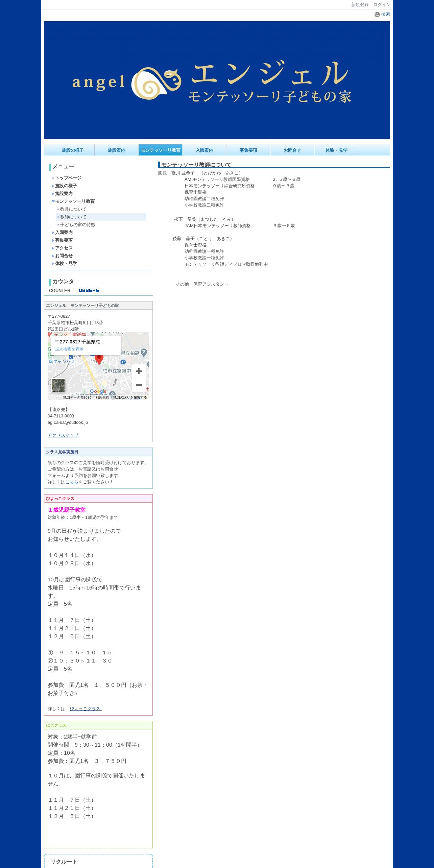434x868 pixels.
Task: Click AMIモンテッソーリ教師国際資格 line
Action: [x=217, y=179]
